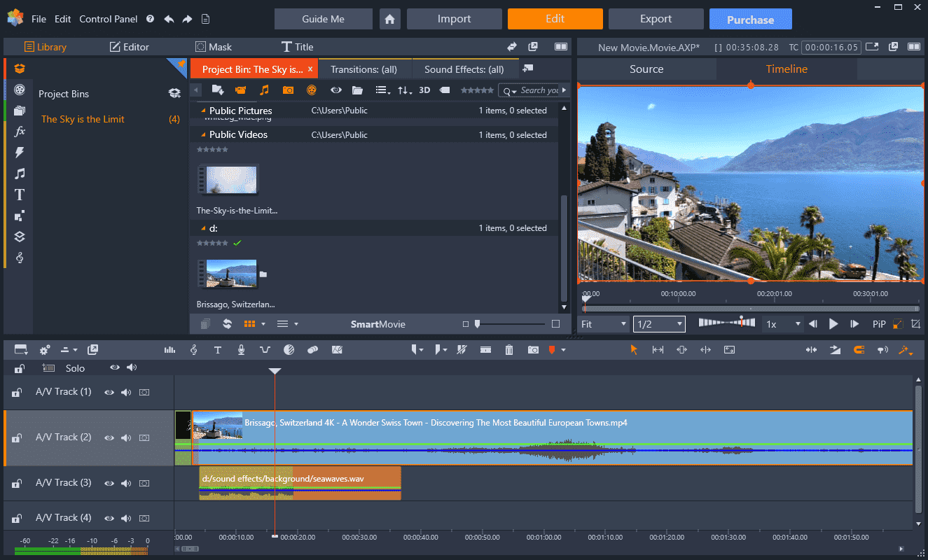The image size is (928, 560).
Task: Lock A/V Track (1) padlock
Action: (x=16, y=393)
